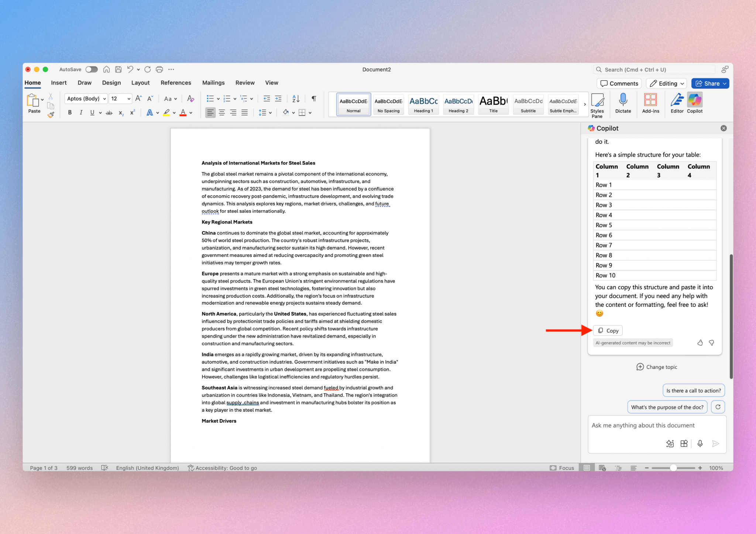
Task: Open the Review tab
Action: click(x=245, y=82)
